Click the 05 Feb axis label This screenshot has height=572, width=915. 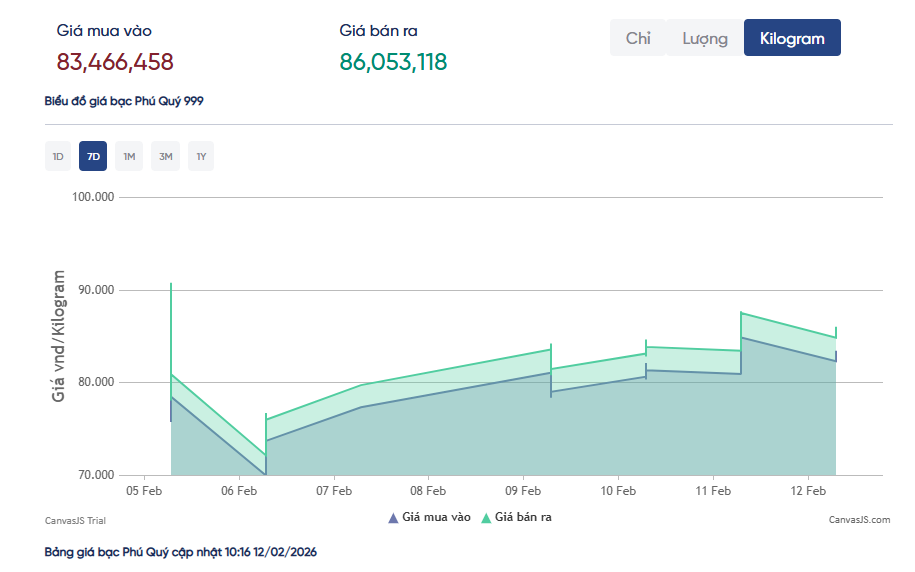tap(144, 491)
